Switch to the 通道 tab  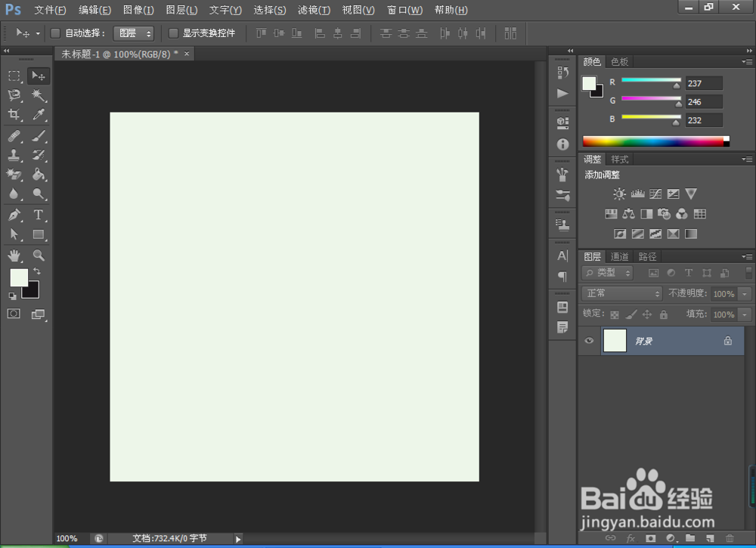pos(620,256)
